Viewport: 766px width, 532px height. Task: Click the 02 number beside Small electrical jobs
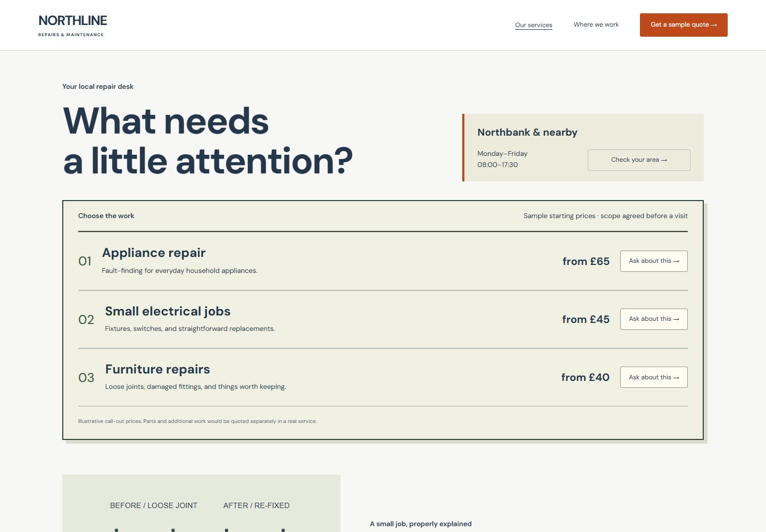(x=86, y=320)
